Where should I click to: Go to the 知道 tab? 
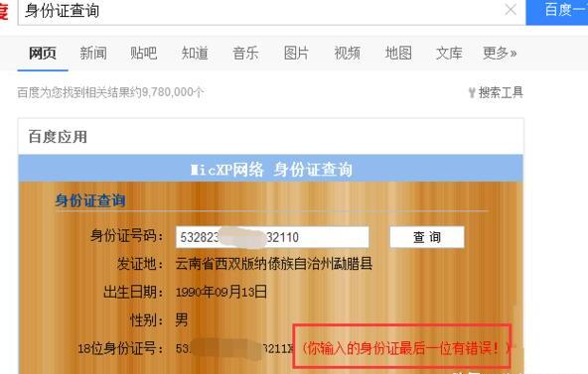(195, 54)
